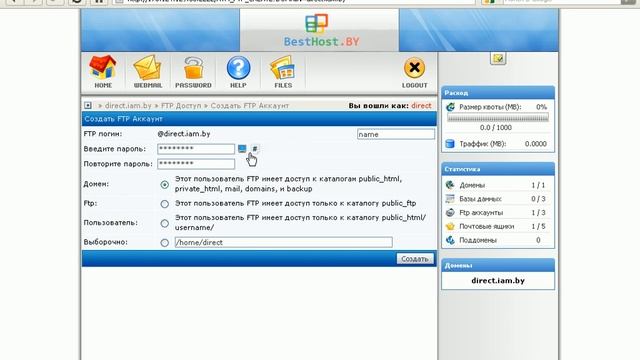Click the disk quota icon
This screenshot has width=640, height=360.
[x=450, y=107]
